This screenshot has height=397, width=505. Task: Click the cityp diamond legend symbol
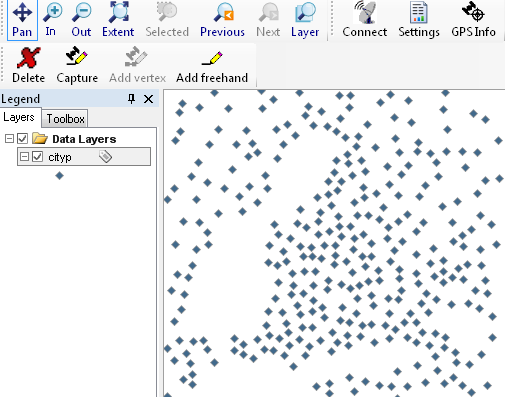pyautogui.click(x=59, y=175)
